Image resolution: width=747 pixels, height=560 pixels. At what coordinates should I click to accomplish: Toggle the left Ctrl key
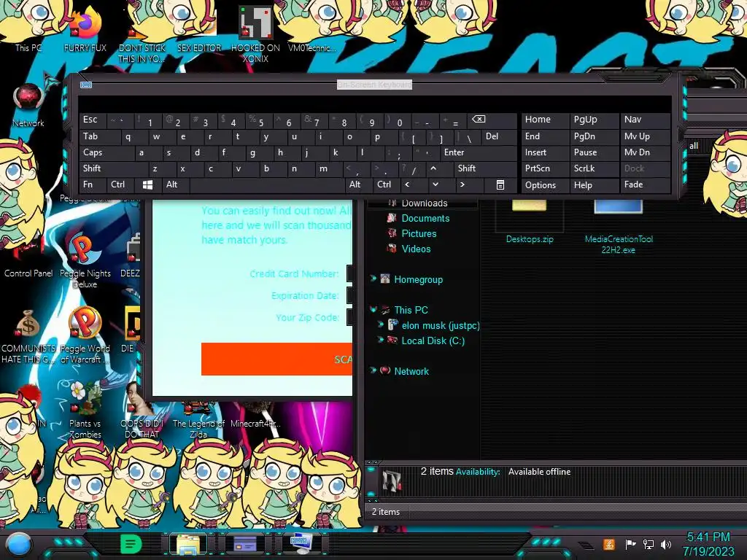pos(120,184)
